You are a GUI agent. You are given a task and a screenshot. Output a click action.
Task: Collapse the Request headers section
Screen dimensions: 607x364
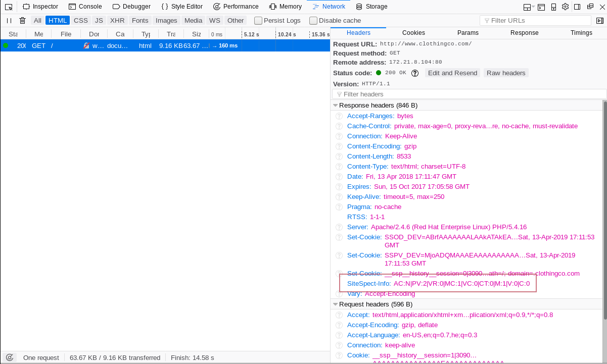336,304
